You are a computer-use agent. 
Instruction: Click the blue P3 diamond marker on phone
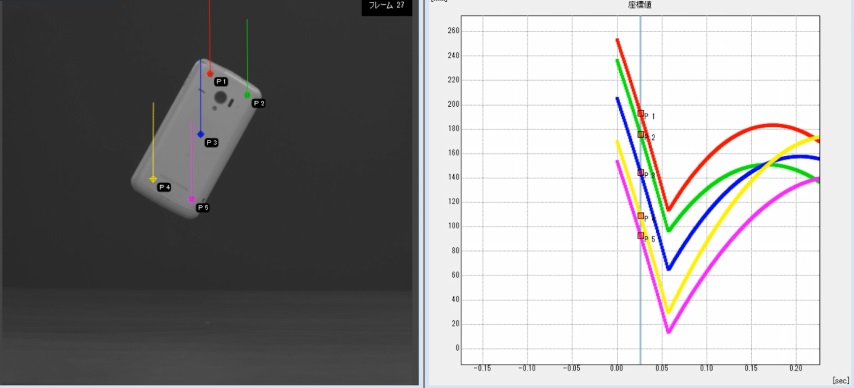200,134
